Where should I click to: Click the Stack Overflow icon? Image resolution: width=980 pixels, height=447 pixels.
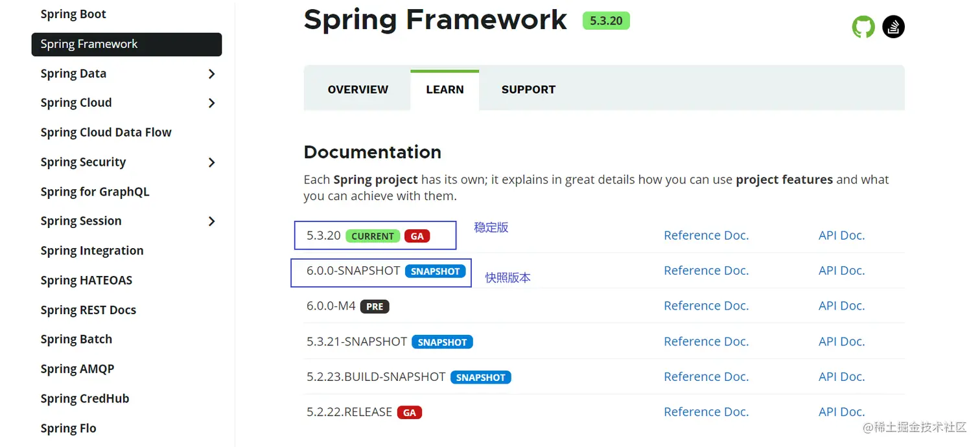click(893, 27)
